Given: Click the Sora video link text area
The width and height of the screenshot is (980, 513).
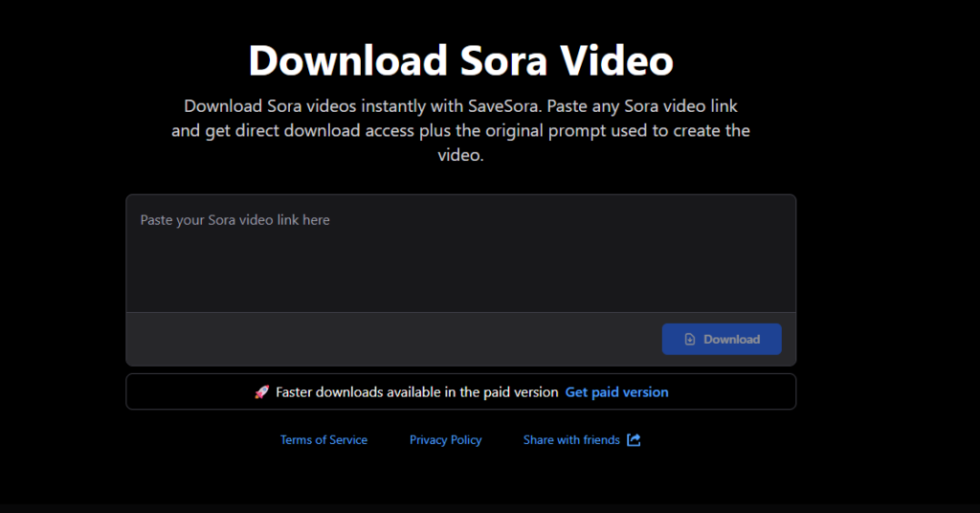Looking at the screenshot, I should pyautogui.click(x=460, y=254).
